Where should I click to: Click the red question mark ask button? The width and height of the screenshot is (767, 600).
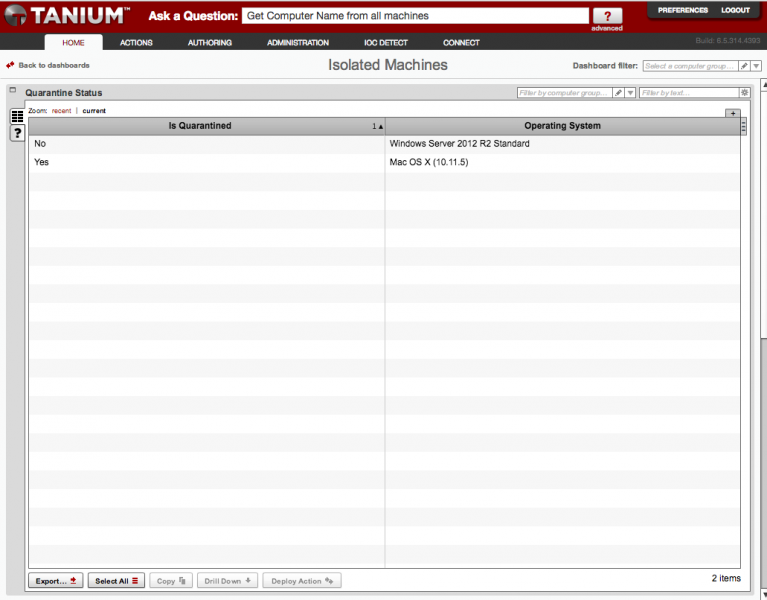click(x=607, y=16)
